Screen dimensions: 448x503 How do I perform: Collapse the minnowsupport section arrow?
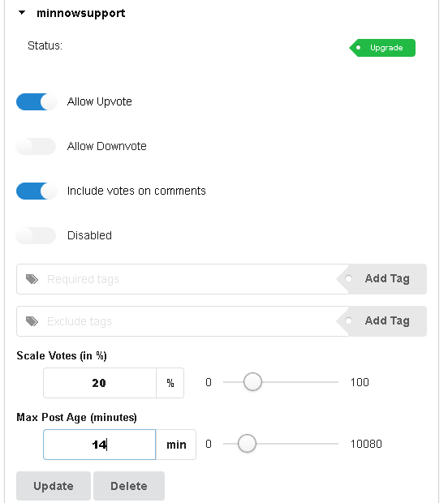[22, 13]
